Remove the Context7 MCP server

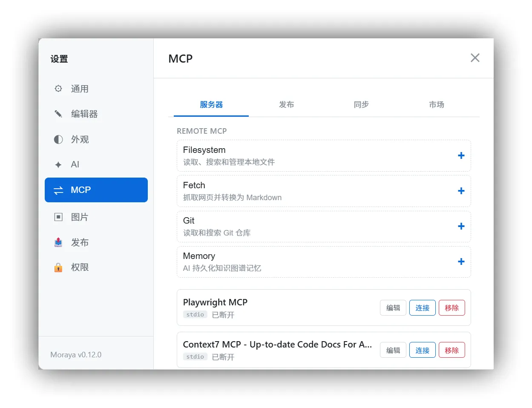(451, 350)
